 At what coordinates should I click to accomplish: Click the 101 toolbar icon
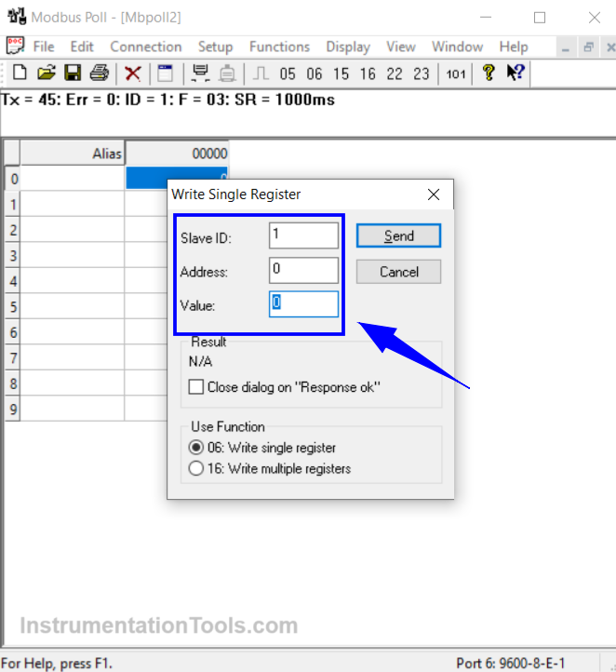click(x=455, y=74)
